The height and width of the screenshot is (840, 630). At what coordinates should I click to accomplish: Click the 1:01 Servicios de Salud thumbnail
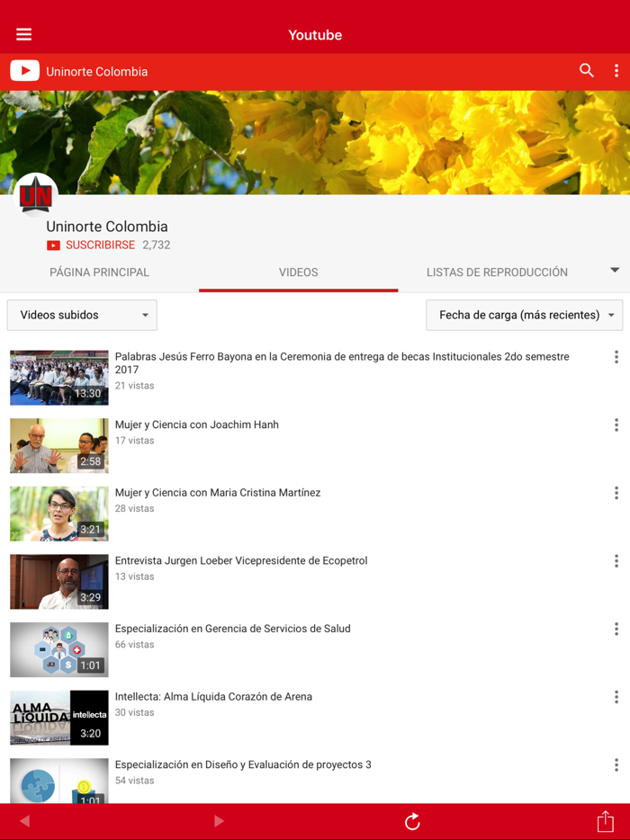(59, 650)
